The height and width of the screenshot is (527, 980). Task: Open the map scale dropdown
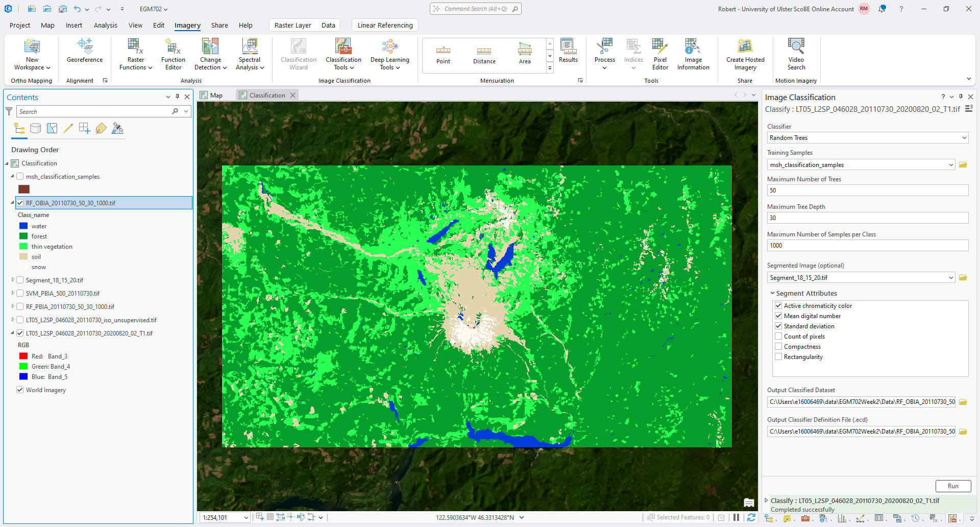pyautogui.click(x=246, y=518)
